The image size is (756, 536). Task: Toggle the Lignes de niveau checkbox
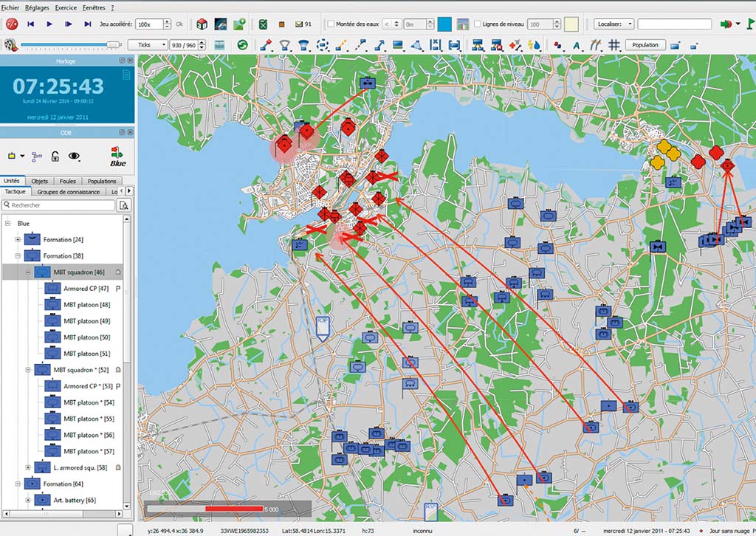(476, 24)
